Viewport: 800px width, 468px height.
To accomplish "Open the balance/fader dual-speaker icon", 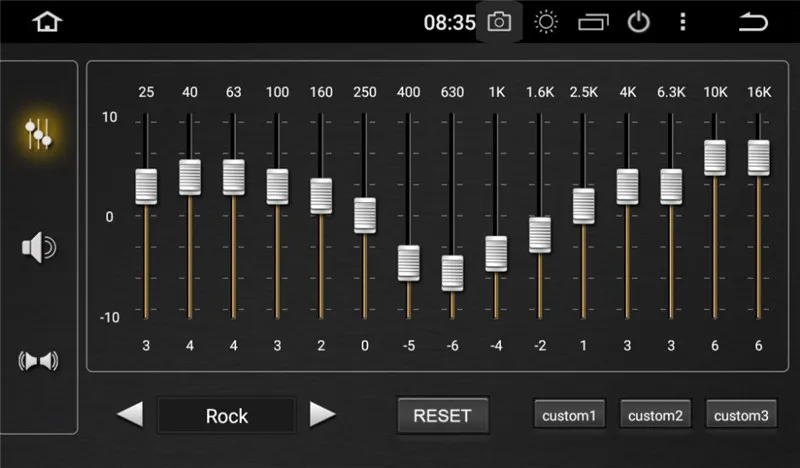I will [38, 361].
